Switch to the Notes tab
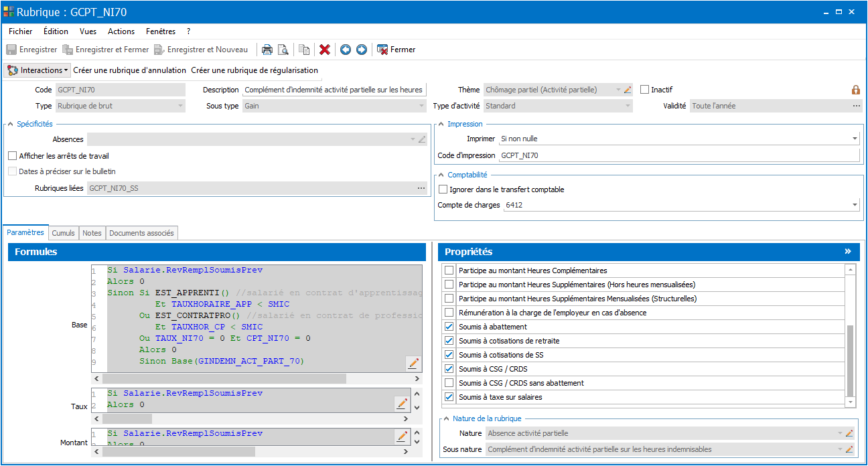This screenshot has width=868, height=466. 92,233
